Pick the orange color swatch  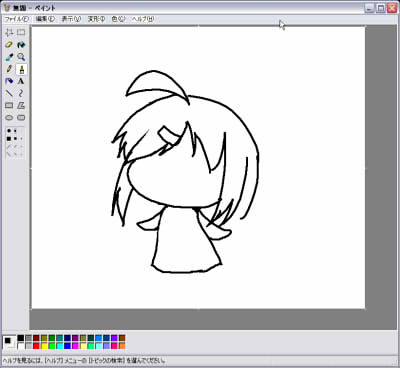122,346
